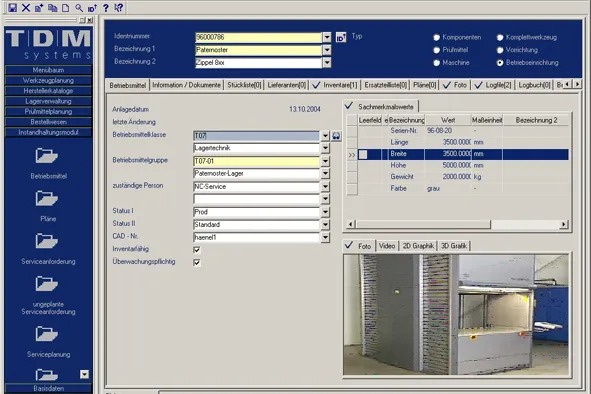591x394 pixels.
Task: Click the Sachmerkmalswerte horizontal scrollbar thumb
Action: pos(423,224)
